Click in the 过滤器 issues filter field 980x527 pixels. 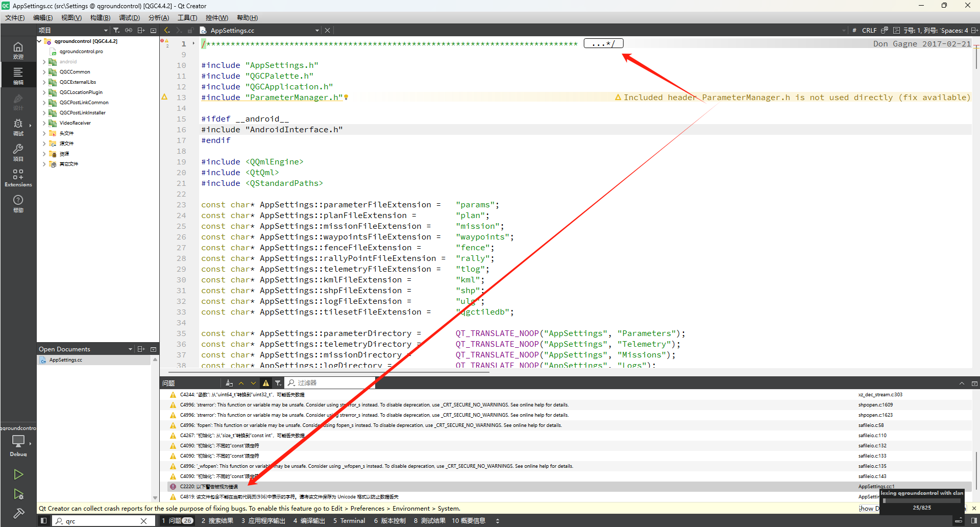point(331,383)
